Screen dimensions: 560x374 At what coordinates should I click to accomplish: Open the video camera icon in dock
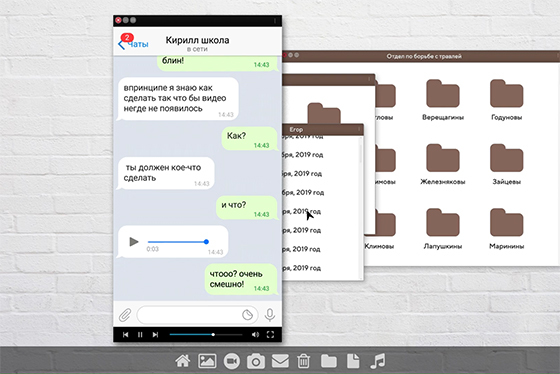pos(232,361)
